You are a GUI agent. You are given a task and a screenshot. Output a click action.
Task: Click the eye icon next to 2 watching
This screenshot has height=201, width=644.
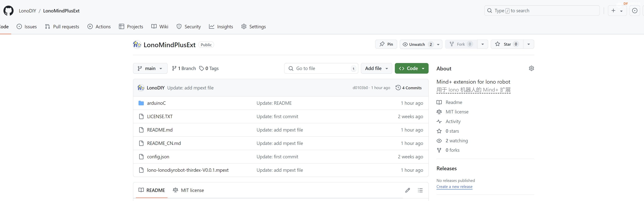pyautogui.click(x=439, y=141)
